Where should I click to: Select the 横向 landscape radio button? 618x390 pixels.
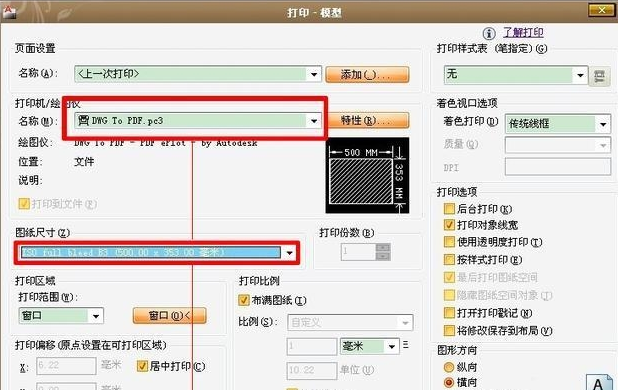point(449,382)
